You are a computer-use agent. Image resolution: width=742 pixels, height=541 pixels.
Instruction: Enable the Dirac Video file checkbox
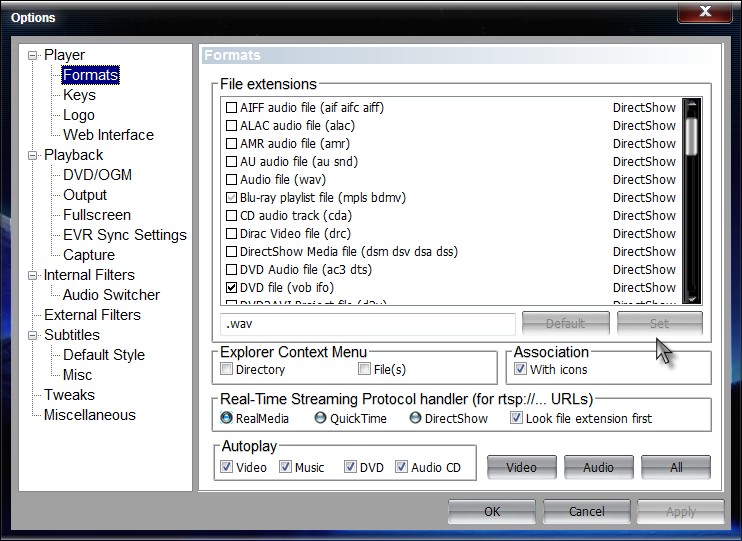point(231,233)
